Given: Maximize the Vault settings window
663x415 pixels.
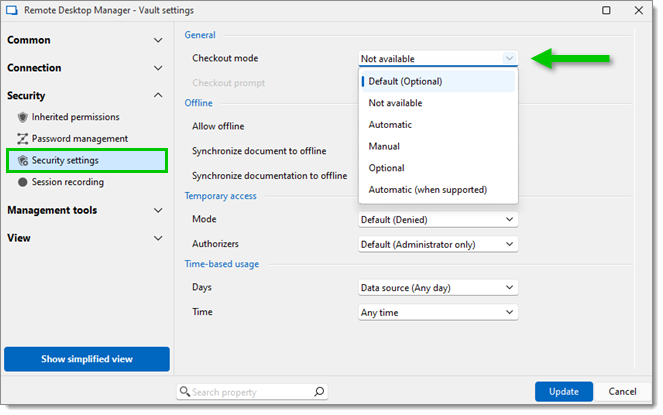Looking at the screenshot, I should (606, 10).
